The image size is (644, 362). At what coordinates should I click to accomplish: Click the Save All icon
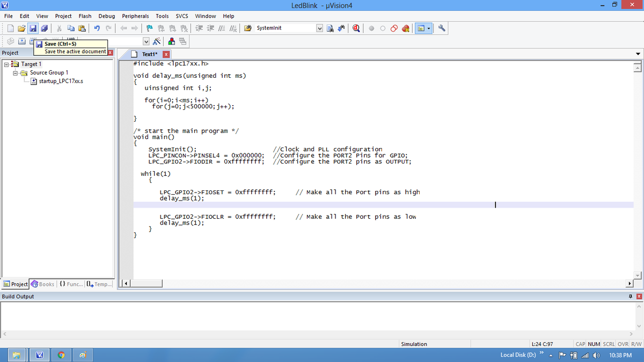point(44,28)
